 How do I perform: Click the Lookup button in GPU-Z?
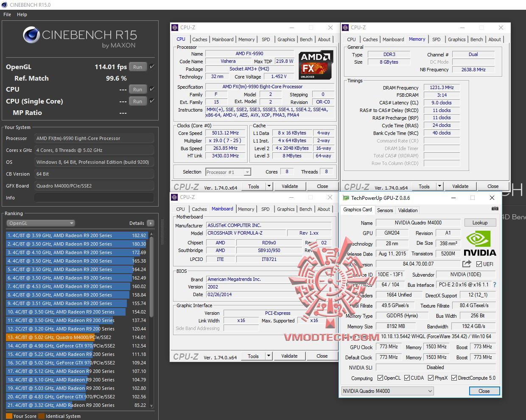(480, 223)
